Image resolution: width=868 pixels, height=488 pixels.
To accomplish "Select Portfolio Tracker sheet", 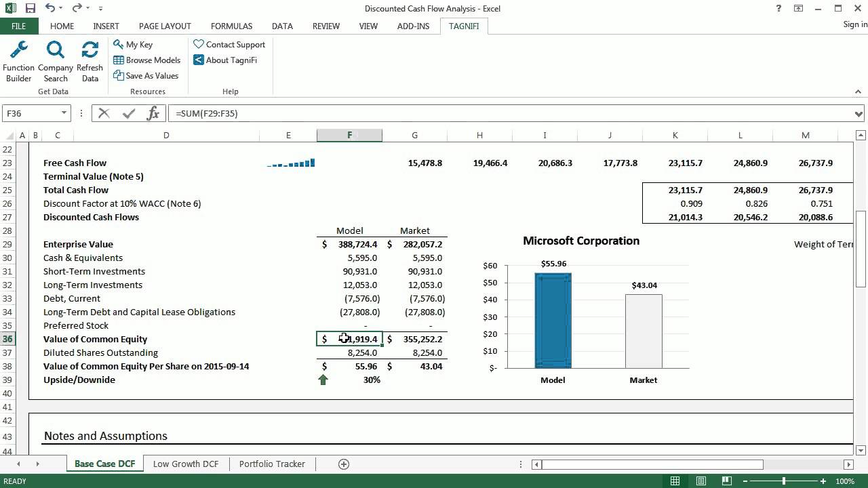I will click(x=272, y=464).
